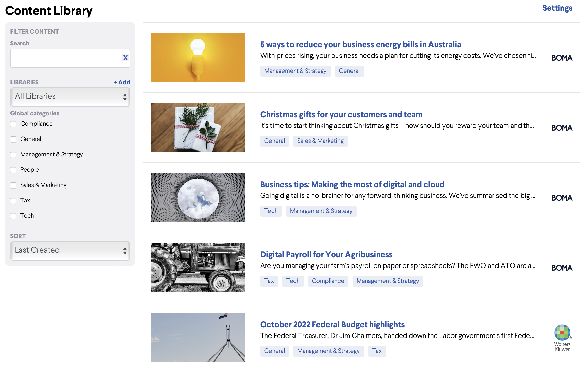The width and height of the screenshot is (588, 372).
Task: Click the Wolters Kluwer logo
Action: coord(562,338)
